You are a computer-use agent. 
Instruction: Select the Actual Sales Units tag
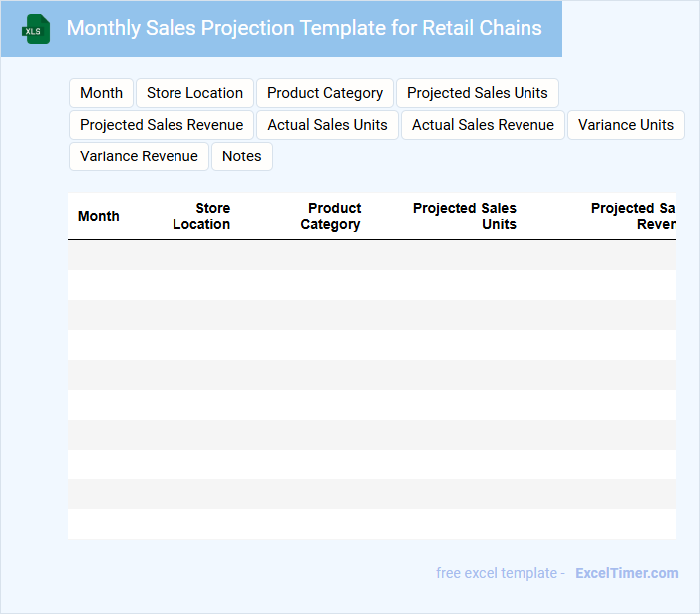click(328, 125)
